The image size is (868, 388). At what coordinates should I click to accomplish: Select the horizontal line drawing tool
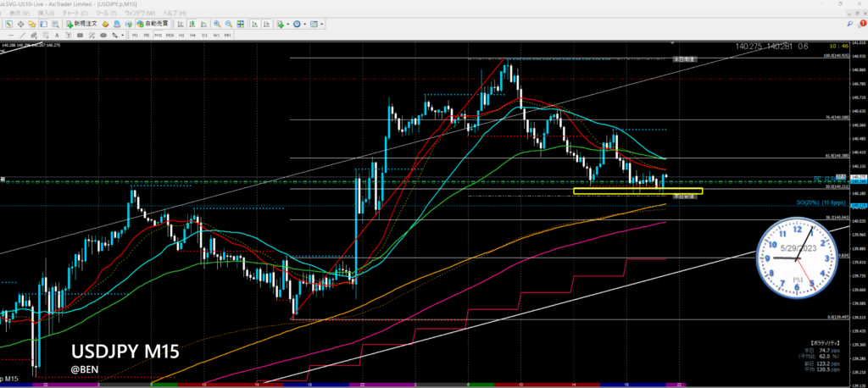[x=11, y=36]
